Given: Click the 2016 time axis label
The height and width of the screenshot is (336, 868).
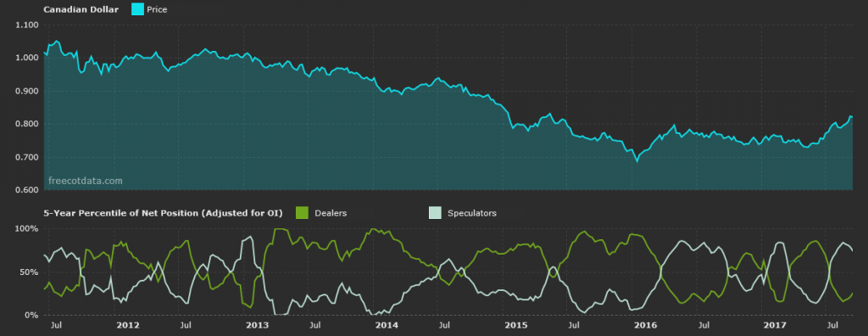Looking at the screenshot, I should tap(645, 325).
